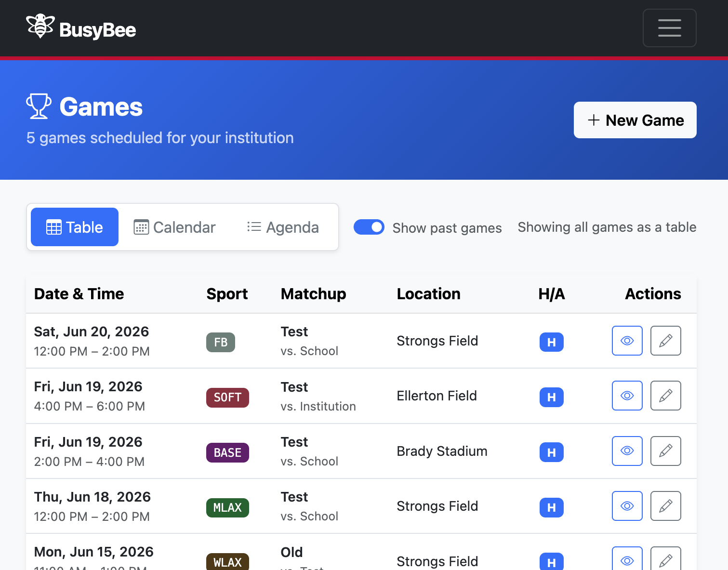The height and width of the screenshot is (570, 728).
Task: Click the BusyBee bee logo
Action: click(x=40, y=26)
